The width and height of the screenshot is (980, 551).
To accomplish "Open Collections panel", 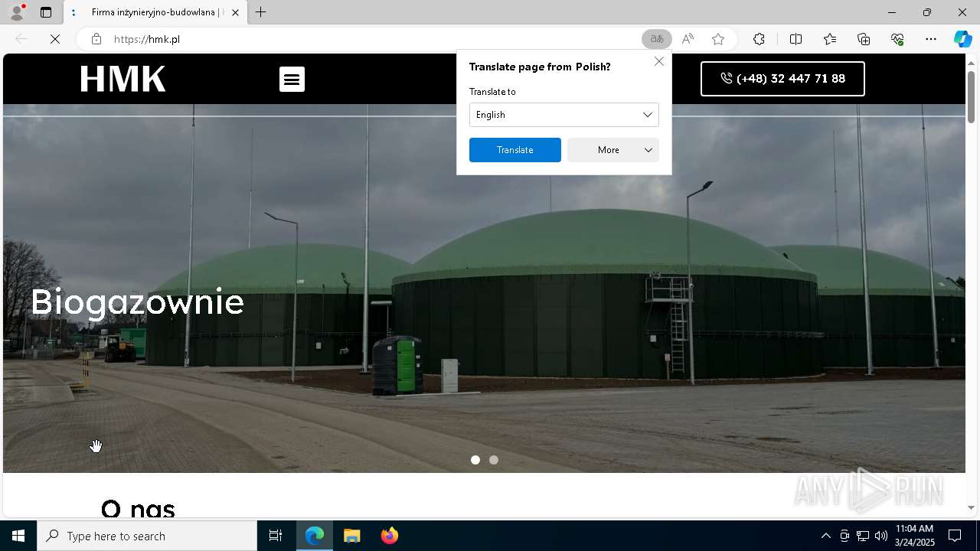I will 864,39.
